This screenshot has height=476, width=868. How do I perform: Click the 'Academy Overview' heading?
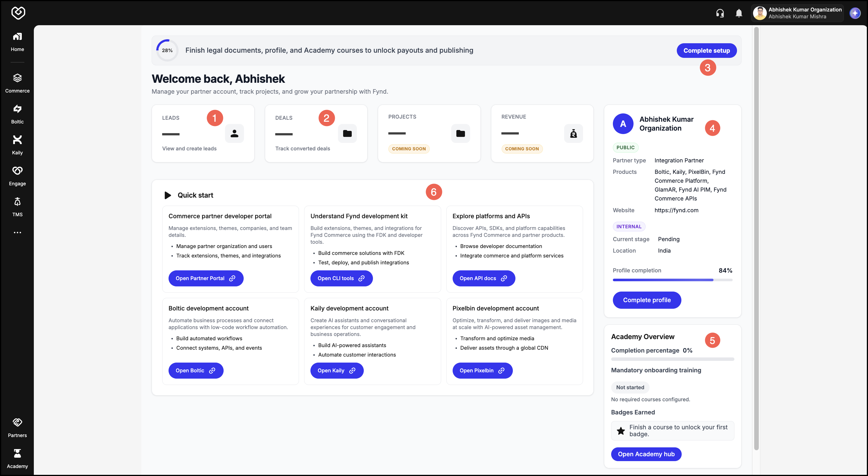pyautogui.click(x=643, y=337)
